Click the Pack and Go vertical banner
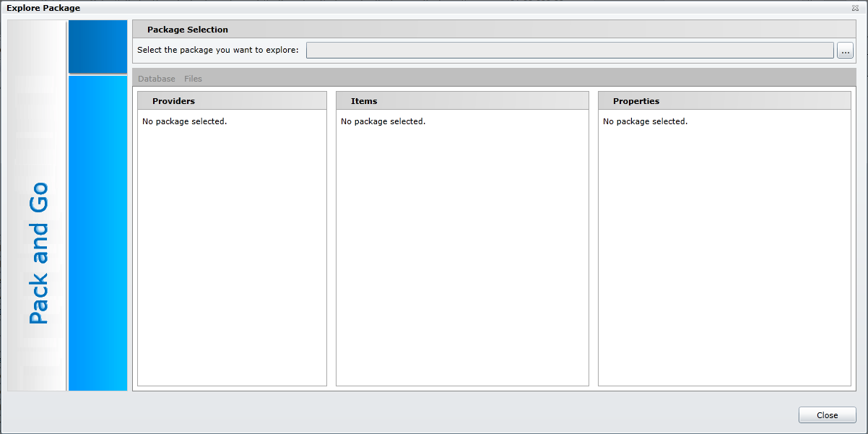 coord(38,253)
